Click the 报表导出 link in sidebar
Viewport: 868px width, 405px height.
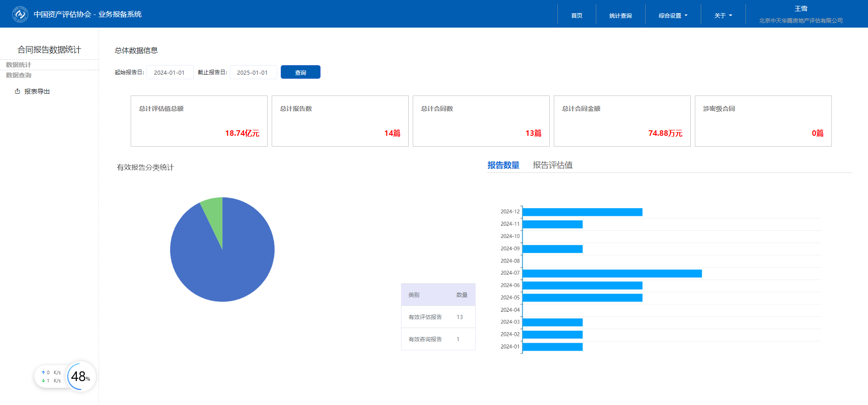point(37,91)
